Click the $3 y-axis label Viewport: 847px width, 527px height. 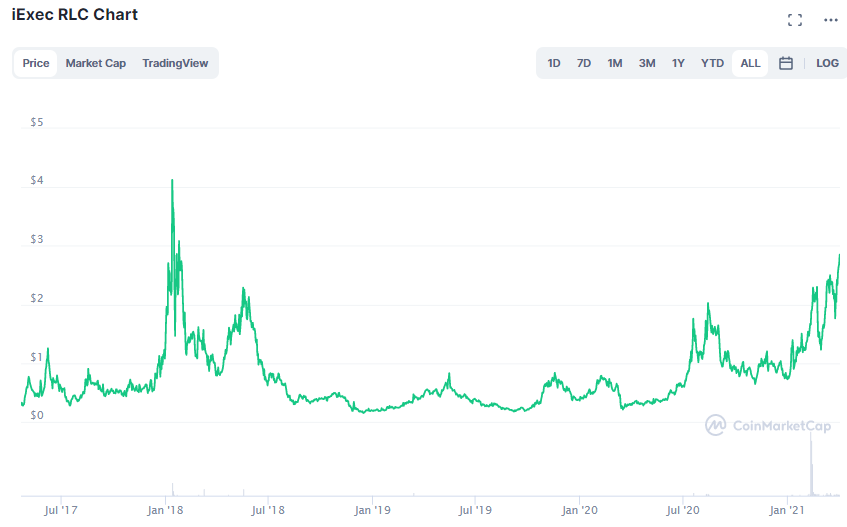(x=37, y=239)
